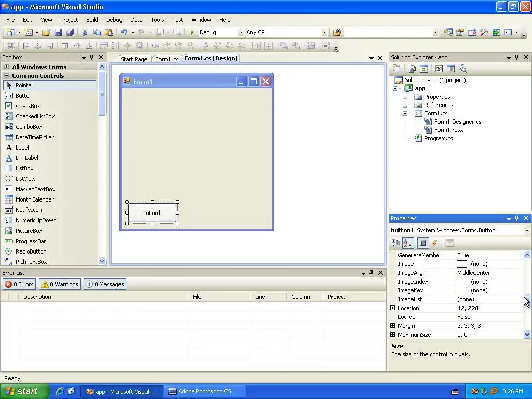Click Toolbox scrollbar down arrow

(x=102, y=261)
